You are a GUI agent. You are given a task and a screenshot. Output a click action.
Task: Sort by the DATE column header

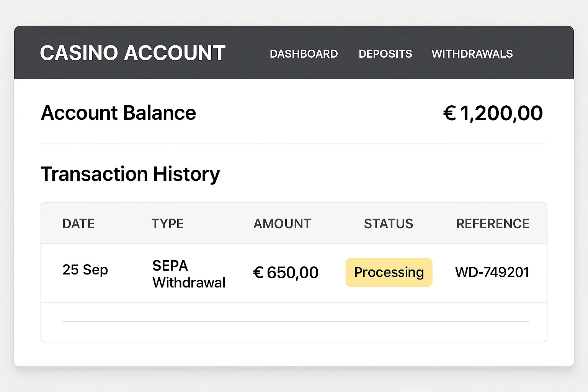[78, 224]
